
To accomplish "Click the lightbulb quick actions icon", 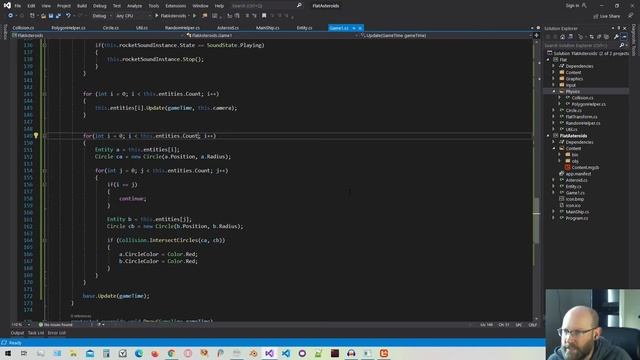I will 36,136.
